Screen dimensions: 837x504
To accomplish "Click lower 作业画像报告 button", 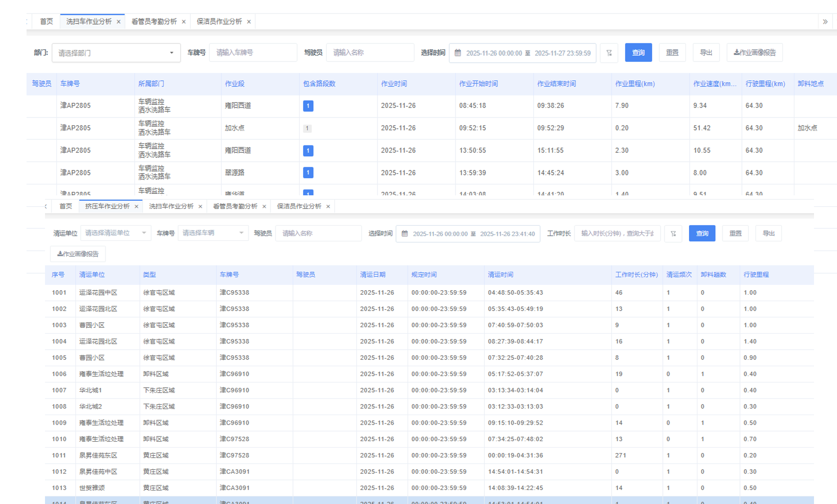I will point(78,254).
